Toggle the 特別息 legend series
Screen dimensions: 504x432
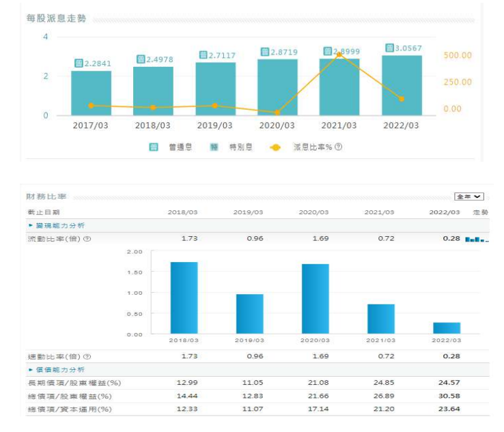coord(231,147)
